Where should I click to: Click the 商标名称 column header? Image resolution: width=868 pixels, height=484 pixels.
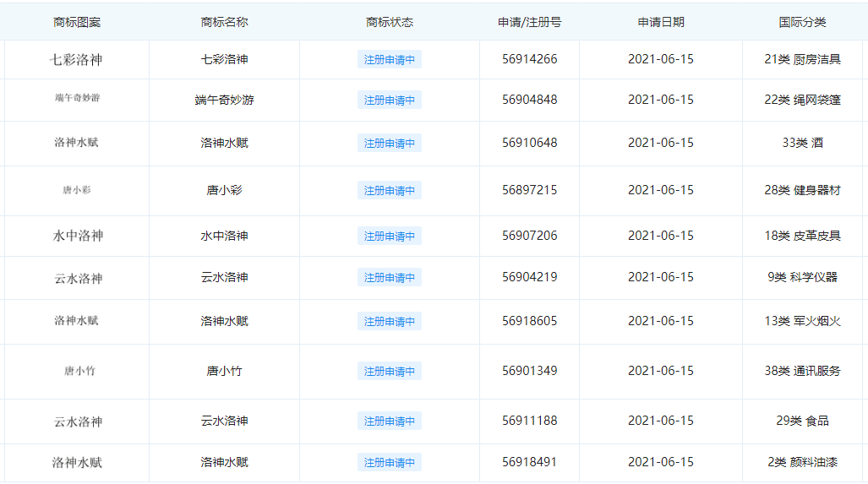[224, 22]
